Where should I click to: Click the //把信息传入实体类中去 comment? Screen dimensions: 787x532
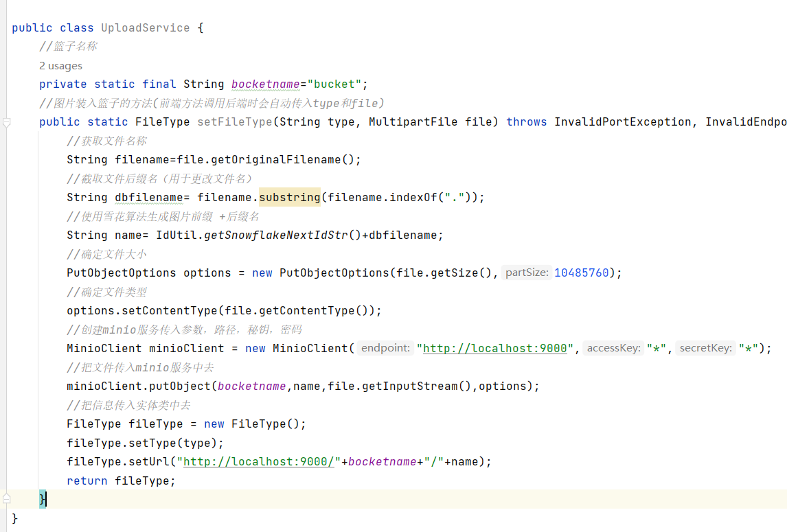(x=128, y=405)
